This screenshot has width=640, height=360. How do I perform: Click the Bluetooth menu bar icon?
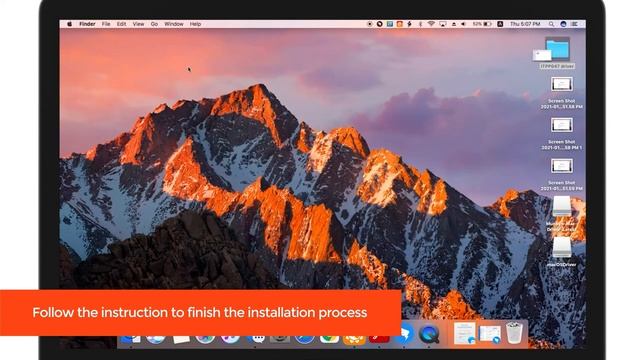click(420, 24)
